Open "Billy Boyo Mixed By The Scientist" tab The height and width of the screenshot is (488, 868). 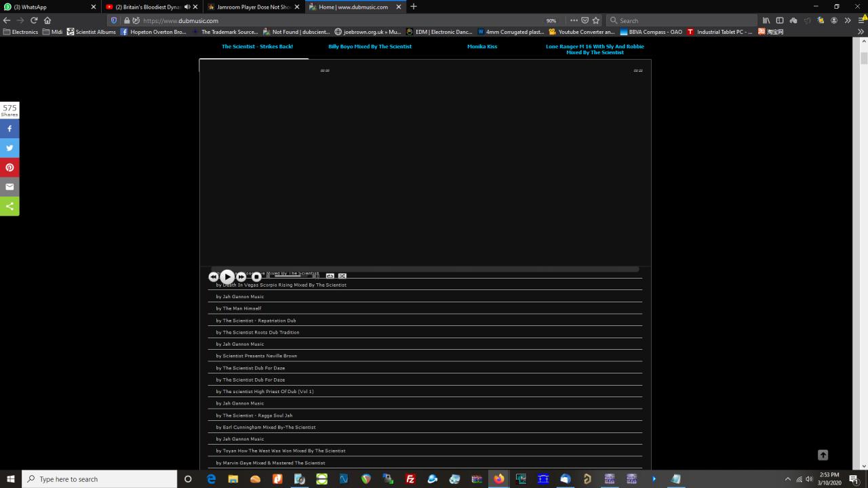pyautogui.click(x=370, y=47)
